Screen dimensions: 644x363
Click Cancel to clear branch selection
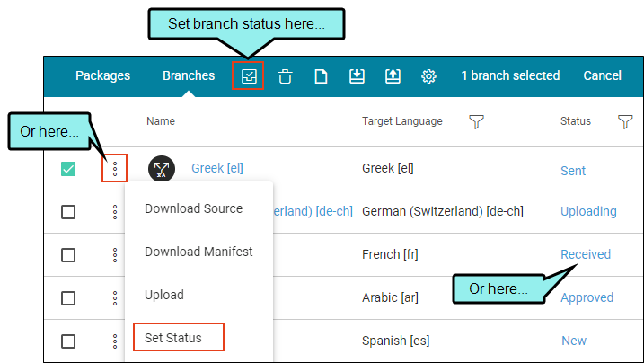coord(602,75)
